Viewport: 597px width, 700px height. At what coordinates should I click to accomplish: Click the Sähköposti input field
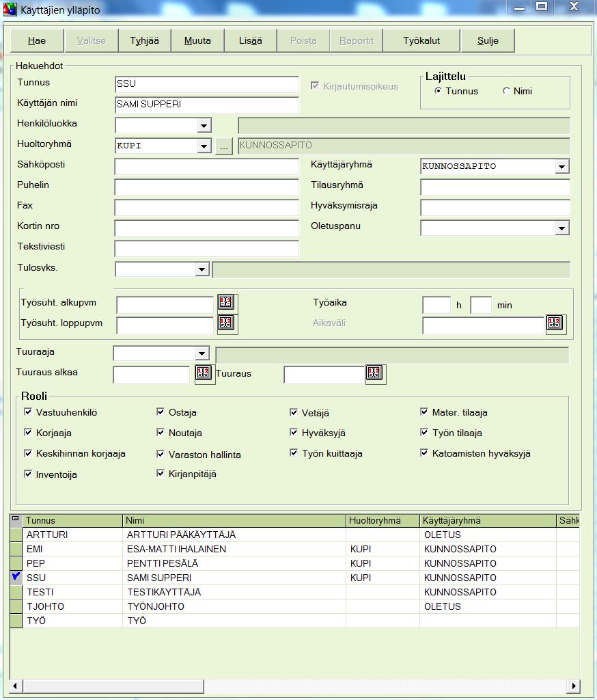point(206,166)
